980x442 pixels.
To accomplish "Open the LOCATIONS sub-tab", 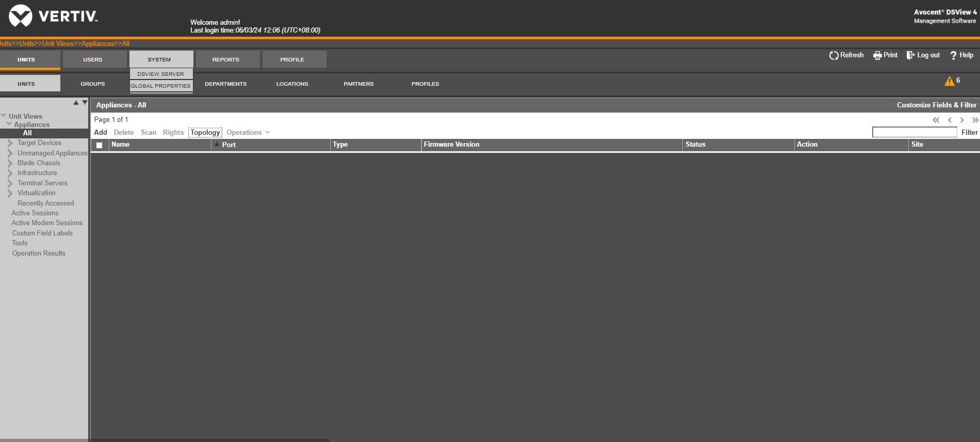I will [x=292, y=84].
